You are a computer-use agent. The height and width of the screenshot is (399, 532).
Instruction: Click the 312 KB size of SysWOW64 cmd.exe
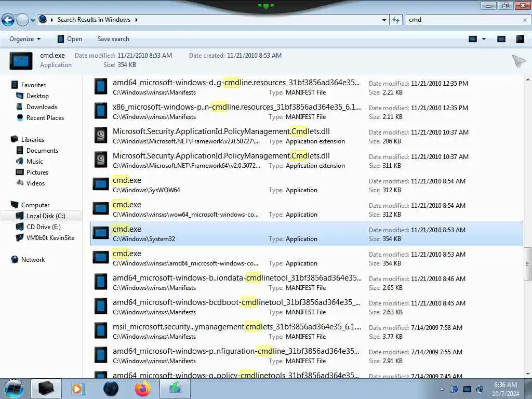coord(392,190)
